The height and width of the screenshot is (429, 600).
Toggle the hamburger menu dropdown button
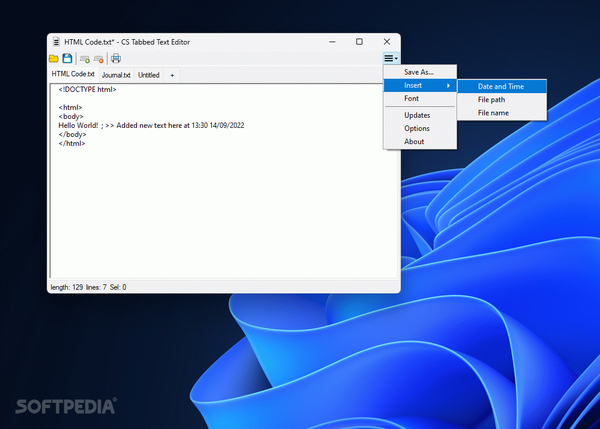391,58
